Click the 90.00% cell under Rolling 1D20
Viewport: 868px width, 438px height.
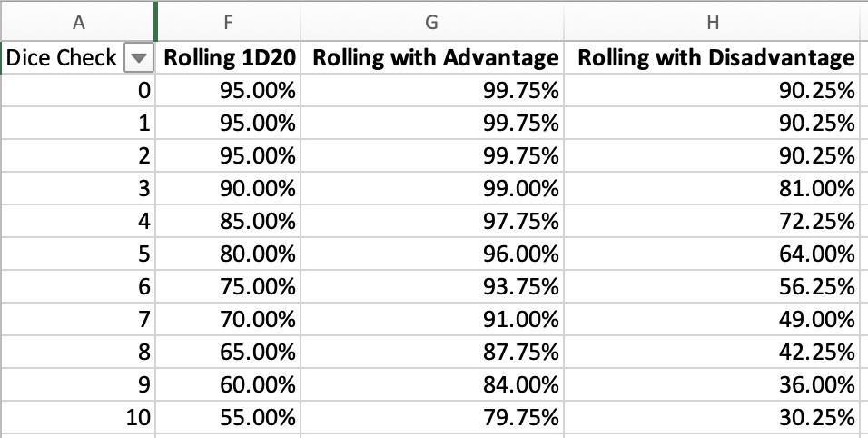230,188
